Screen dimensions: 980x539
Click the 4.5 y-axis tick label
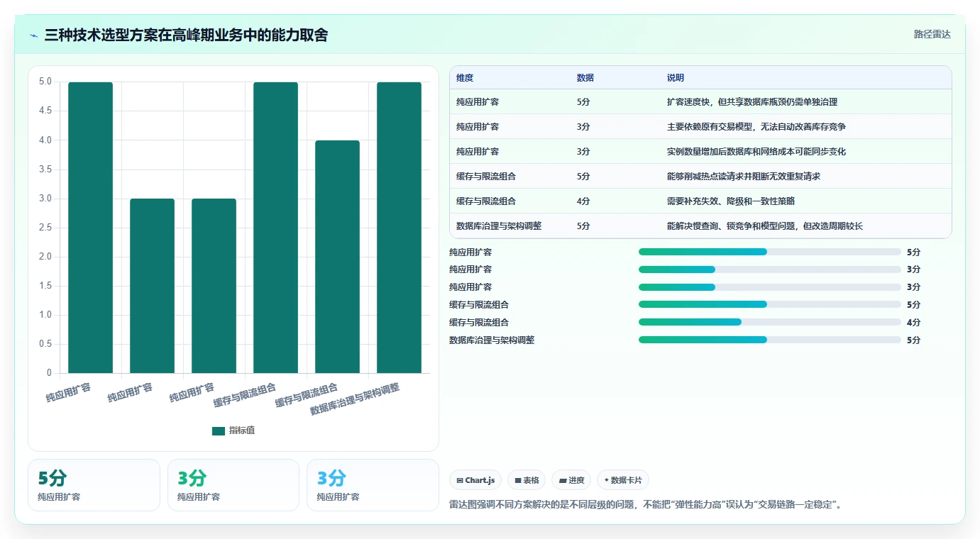[x=45, y=111]
